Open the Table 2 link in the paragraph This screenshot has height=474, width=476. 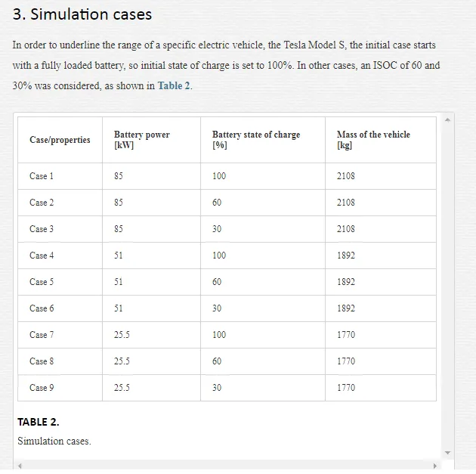173,85
